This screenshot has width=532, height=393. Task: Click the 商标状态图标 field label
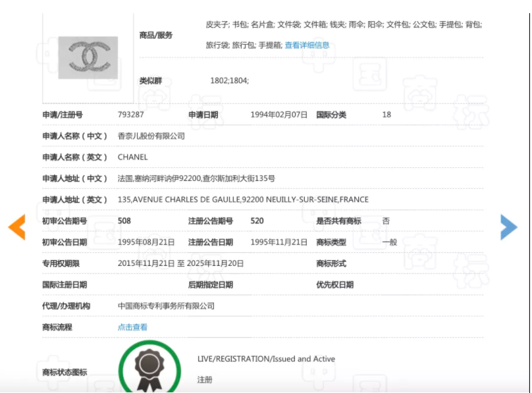click(x=65, y=373)
